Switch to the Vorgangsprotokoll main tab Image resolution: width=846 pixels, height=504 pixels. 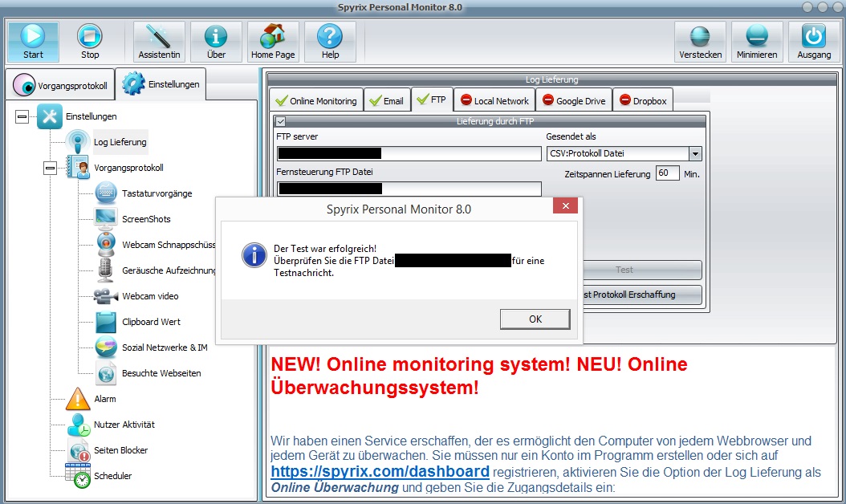(x=60, y=85)
